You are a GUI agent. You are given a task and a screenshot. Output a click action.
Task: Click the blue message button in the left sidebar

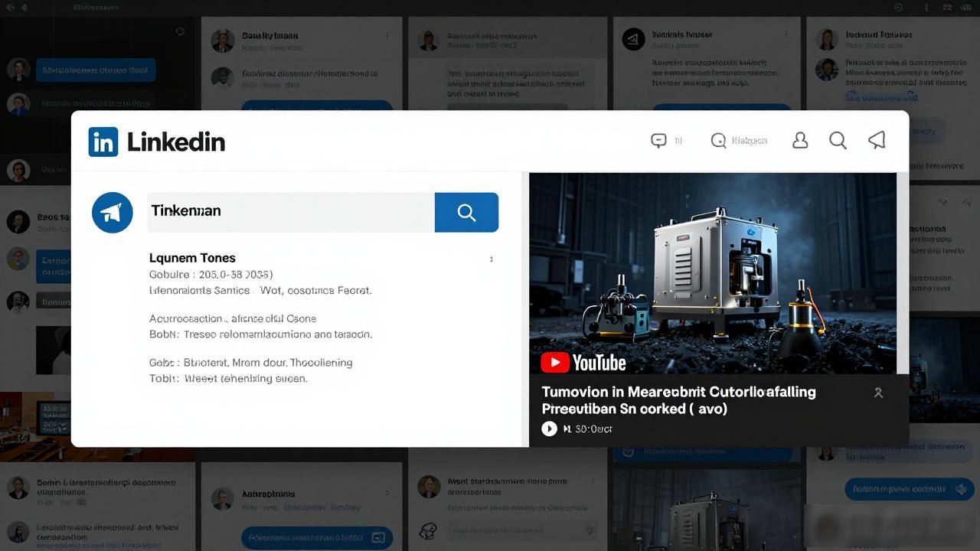(x=96, y=70)
